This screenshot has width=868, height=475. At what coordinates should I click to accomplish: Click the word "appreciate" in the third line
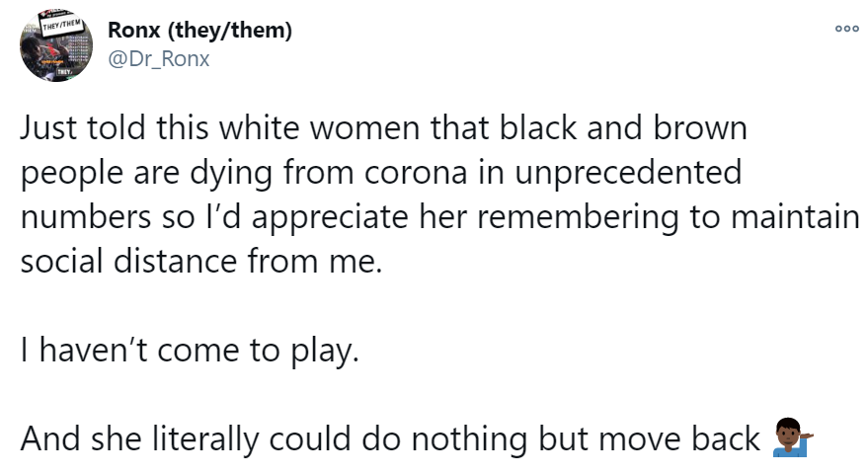pos(330,219)
